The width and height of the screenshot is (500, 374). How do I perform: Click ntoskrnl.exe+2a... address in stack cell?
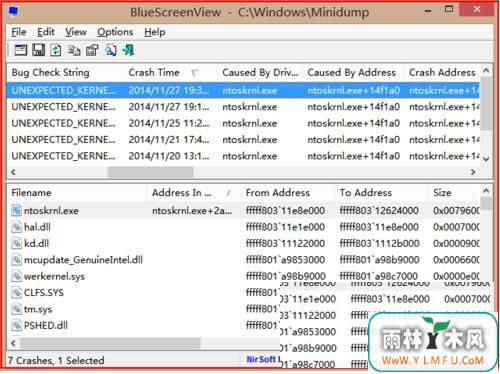[192, 210]
